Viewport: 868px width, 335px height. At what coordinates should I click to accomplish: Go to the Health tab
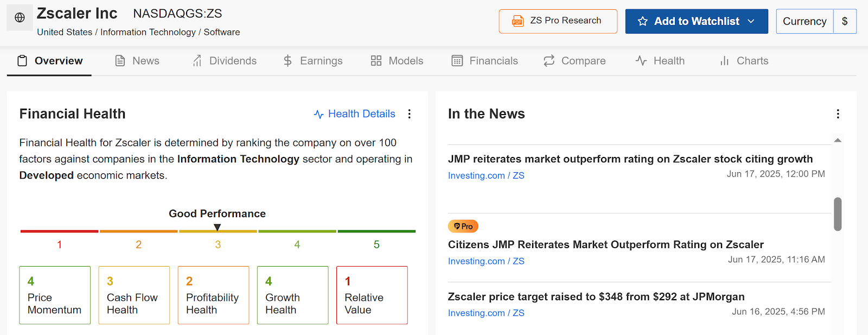pyautogui.click(x=660, y=61)
